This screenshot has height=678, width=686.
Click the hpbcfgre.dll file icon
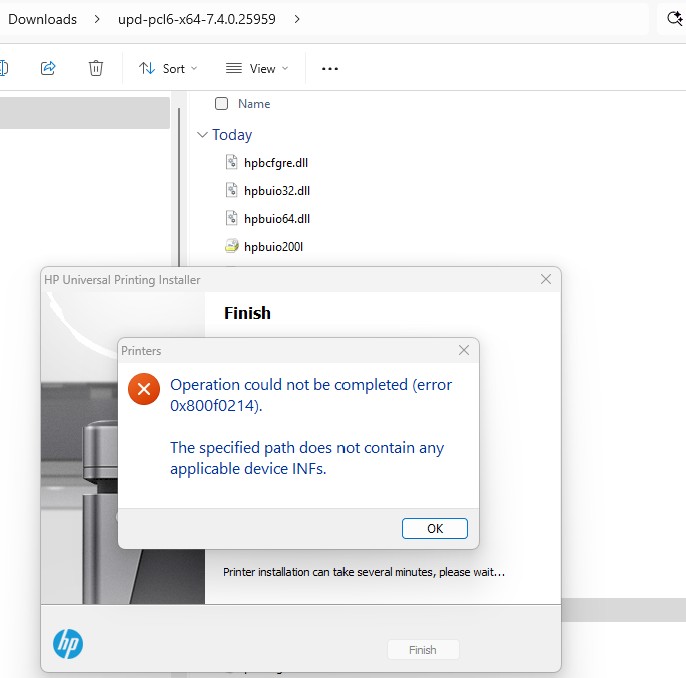231,162
